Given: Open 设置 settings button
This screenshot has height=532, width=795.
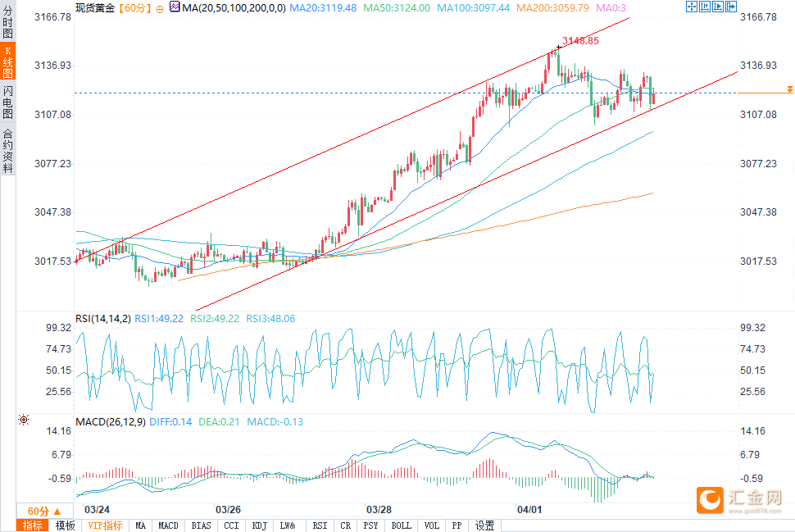Looking at the screenshot, I should (484, 525).
